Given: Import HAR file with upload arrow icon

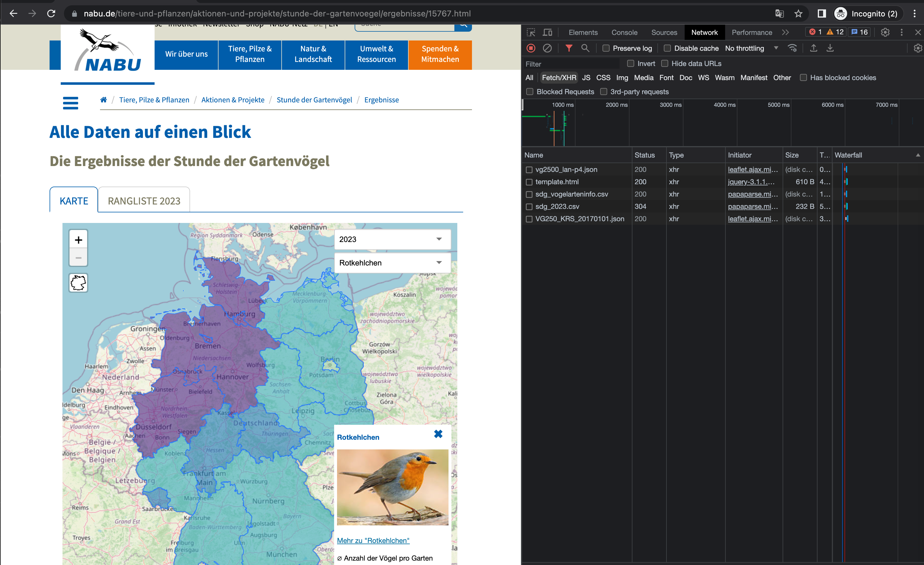Looking at the screenshot, I should pos(813,48).
